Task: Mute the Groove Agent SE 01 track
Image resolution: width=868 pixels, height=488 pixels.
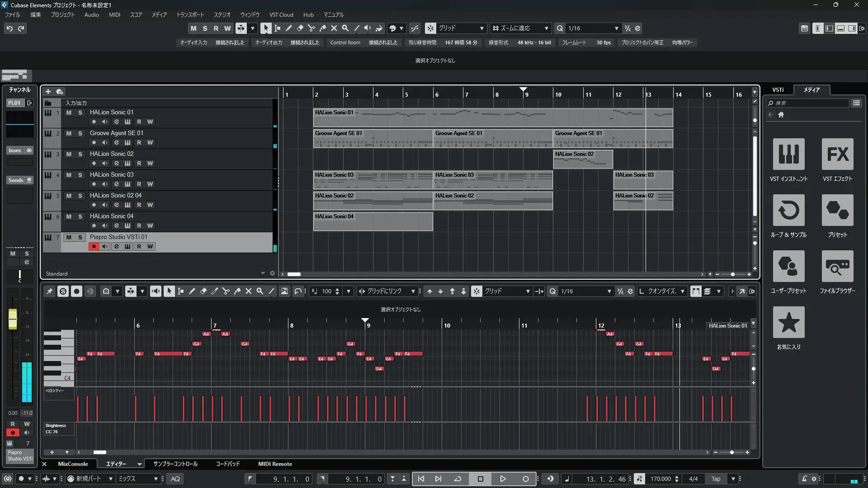Action: (x=69, y=133)
